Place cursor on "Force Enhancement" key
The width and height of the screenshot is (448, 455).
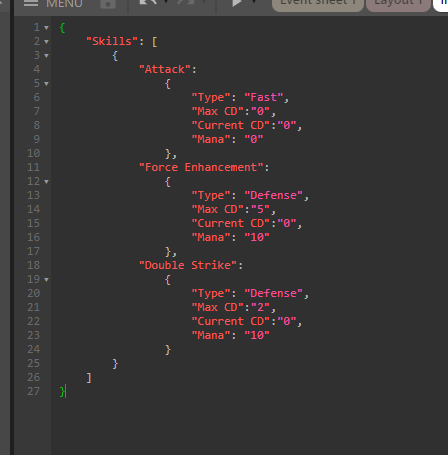pos(201,167)
